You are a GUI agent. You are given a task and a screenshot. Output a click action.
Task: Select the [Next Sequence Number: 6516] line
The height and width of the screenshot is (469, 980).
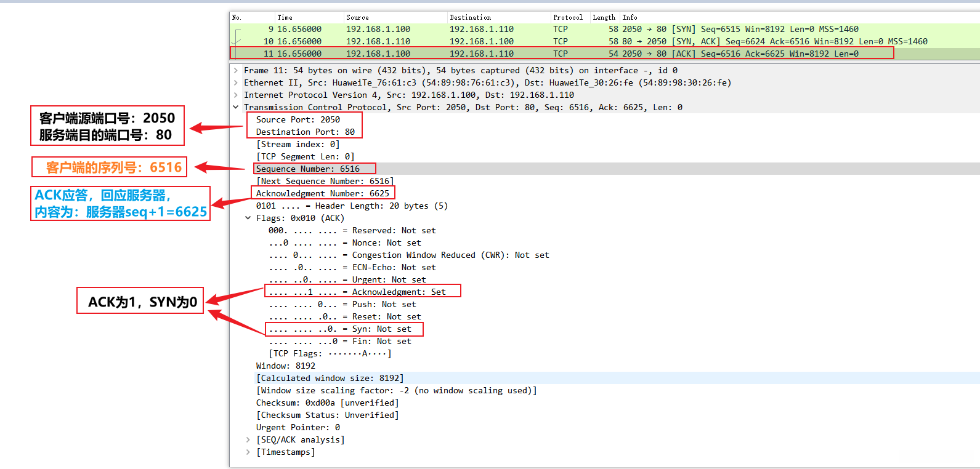tap(325, 182)
